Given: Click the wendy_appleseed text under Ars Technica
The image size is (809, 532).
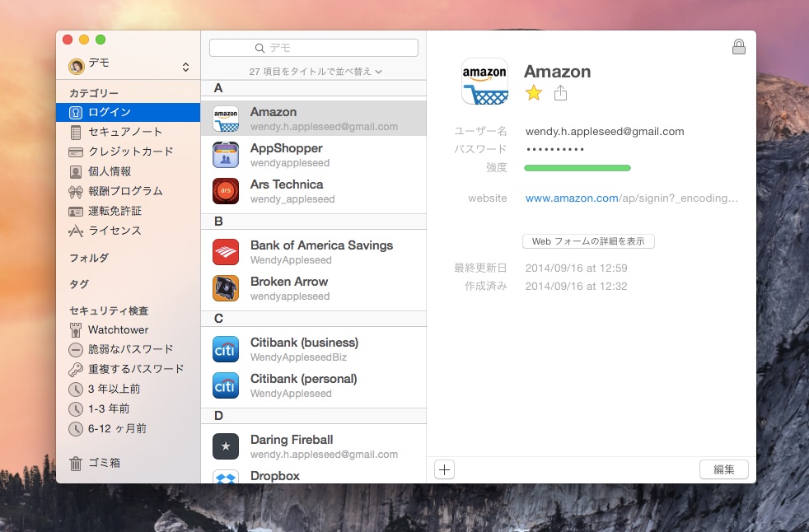Looking at the screenshot, I should pos(292,199).
